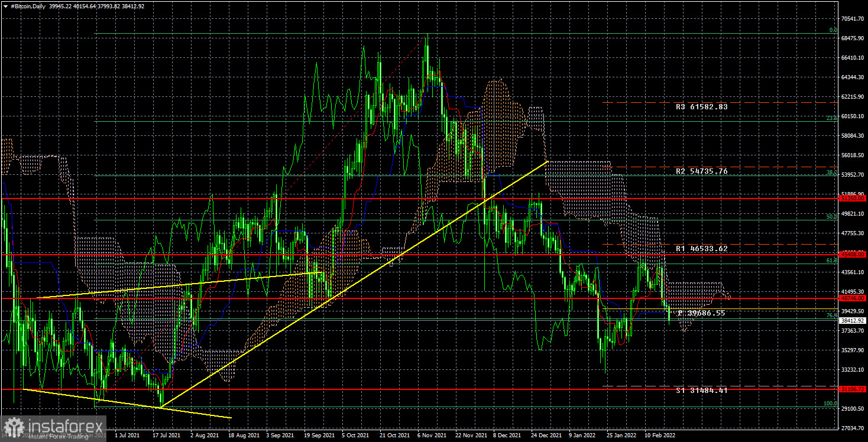Click the Fibonacci 23.6 level label
The height and width of the screenshot is (442, 868).
[x=831, y=118]
